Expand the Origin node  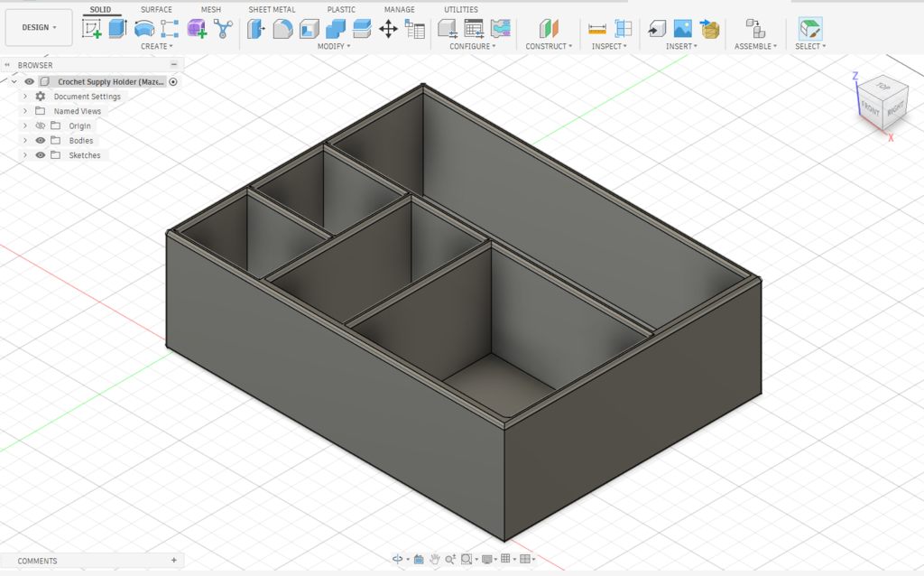pos(25,125)
